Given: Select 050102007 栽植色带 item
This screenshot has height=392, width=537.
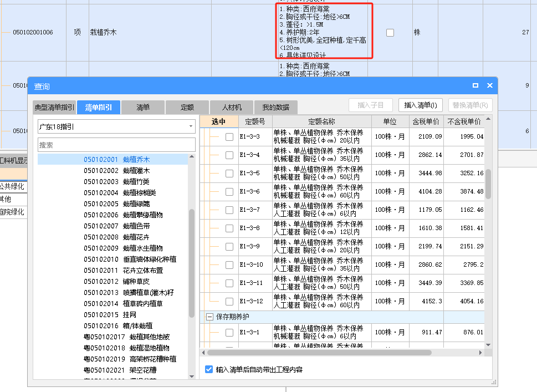Looking at the screenshot, I should 117,226.
